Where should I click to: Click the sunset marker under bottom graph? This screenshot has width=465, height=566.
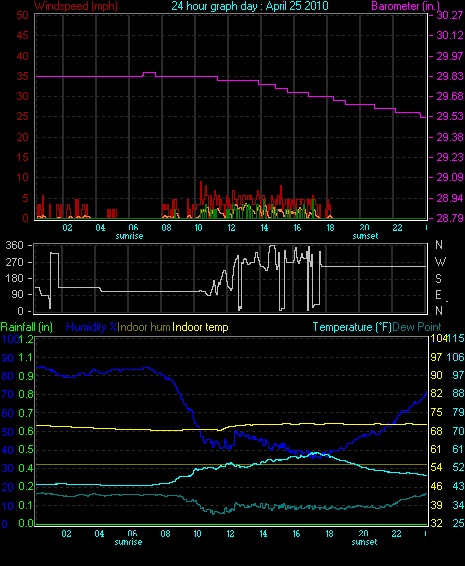coord(364,542)
